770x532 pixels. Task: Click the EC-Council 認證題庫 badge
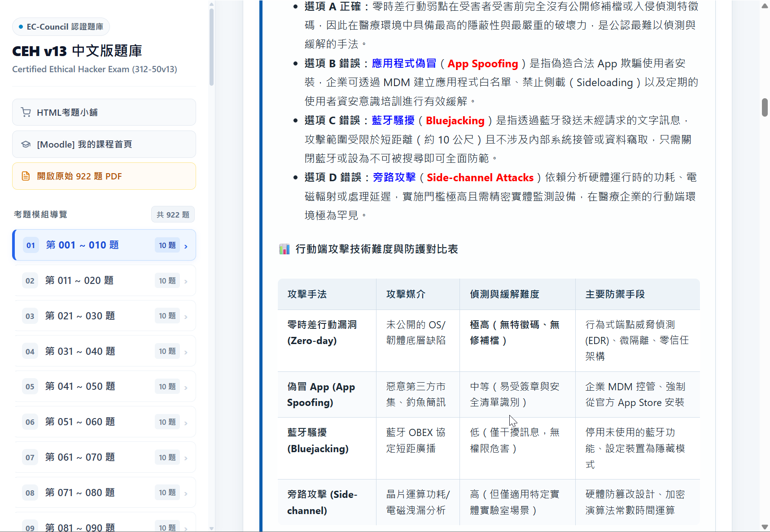(x=61, y=26)
